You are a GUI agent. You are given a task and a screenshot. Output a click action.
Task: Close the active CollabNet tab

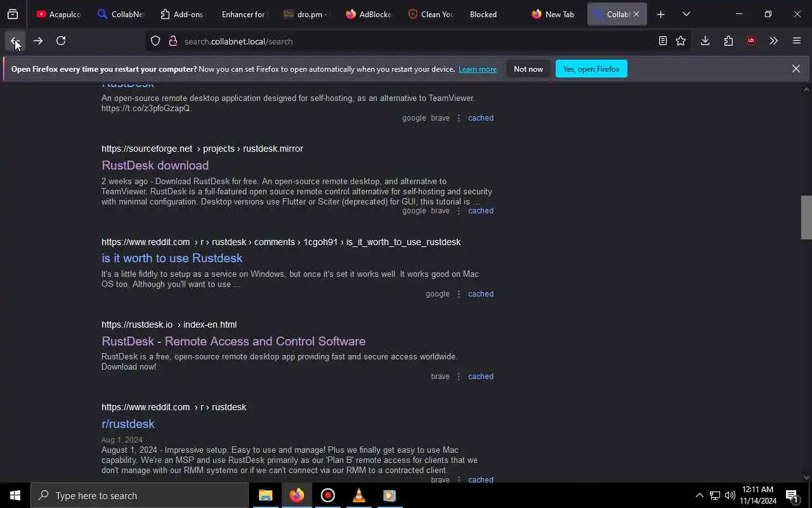coord(636,14)
